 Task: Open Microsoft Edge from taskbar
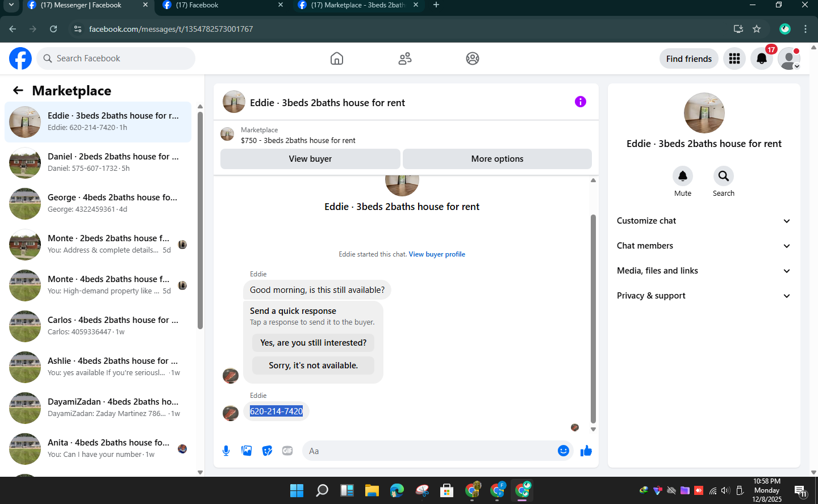pyautogui.click(x=397, y=490)
